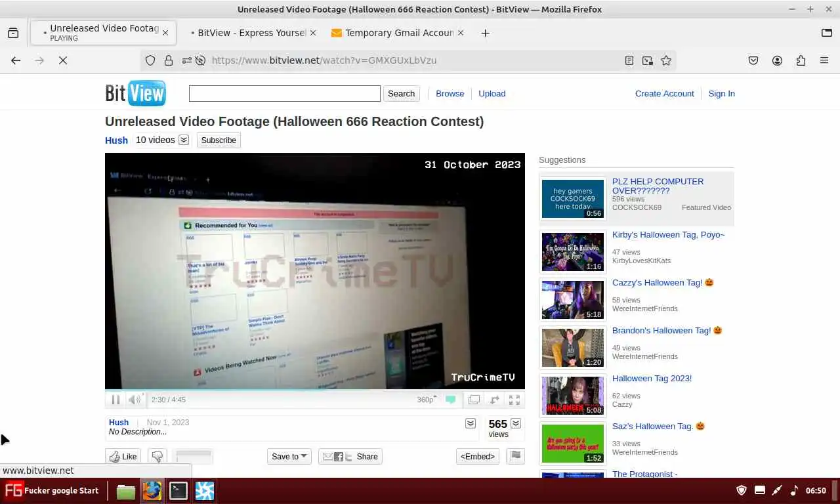Launch file manager from taskbar
Screen dimensions: 840x504
tap(126, 491)
